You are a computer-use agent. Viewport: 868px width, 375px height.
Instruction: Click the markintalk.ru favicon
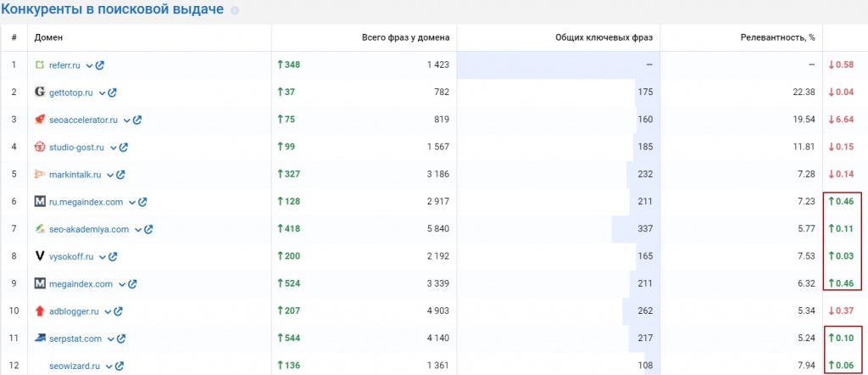pos(39,175)
